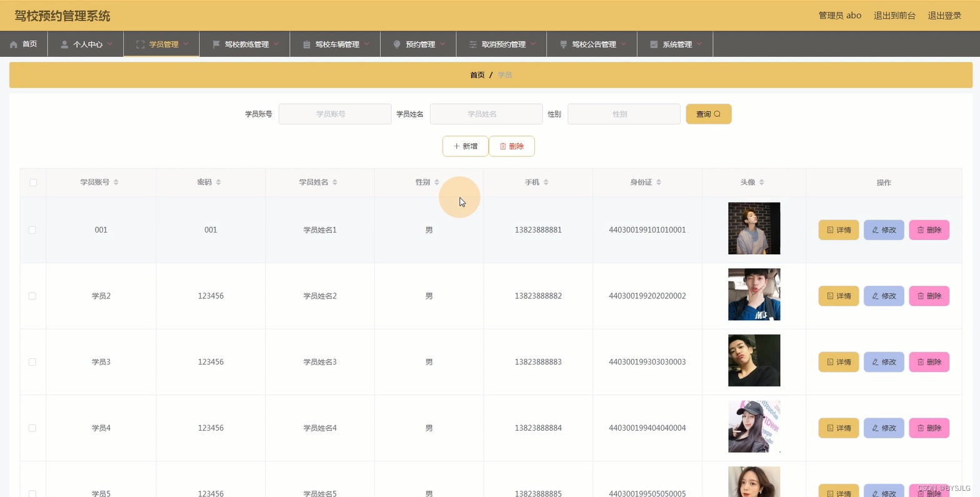Click 修改 for 学员3
This screenshot has width=980, height=497.
(x=884, y=362)
